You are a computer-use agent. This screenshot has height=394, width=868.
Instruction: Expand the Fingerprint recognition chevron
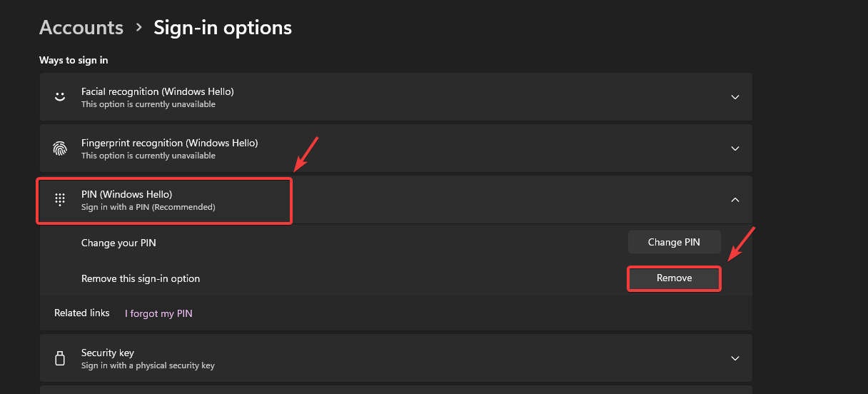coord(735,148)
